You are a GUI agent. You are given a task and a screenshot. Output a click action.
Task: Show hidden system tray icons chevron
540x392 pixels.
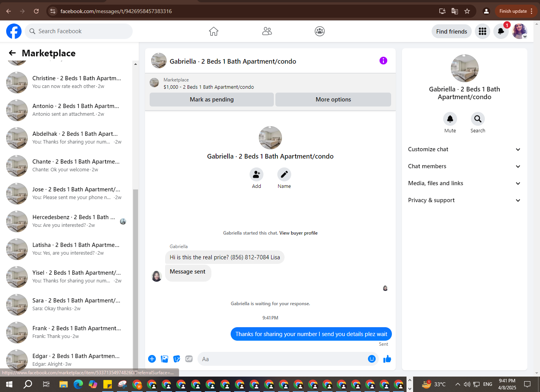tap(457, 384)
